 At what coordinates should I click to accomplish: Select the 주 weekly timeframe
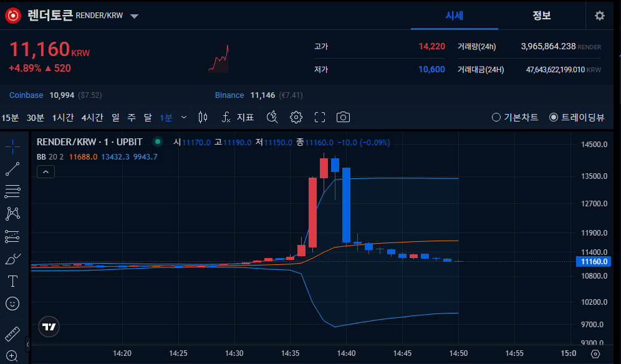point(132,117)
